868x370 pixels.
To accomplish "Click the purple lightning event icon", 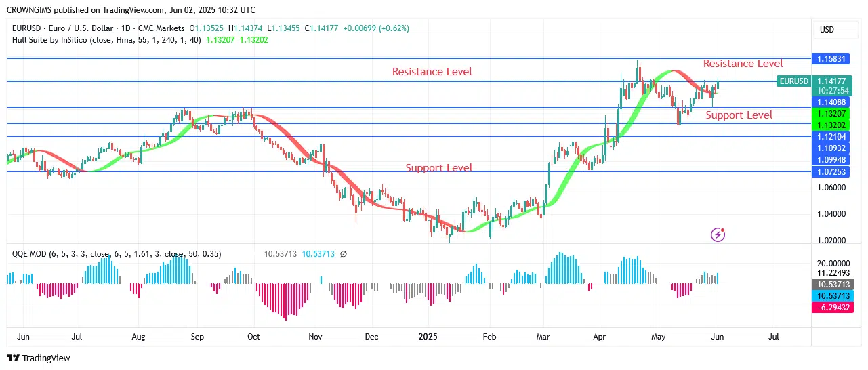I will point(718,234).
